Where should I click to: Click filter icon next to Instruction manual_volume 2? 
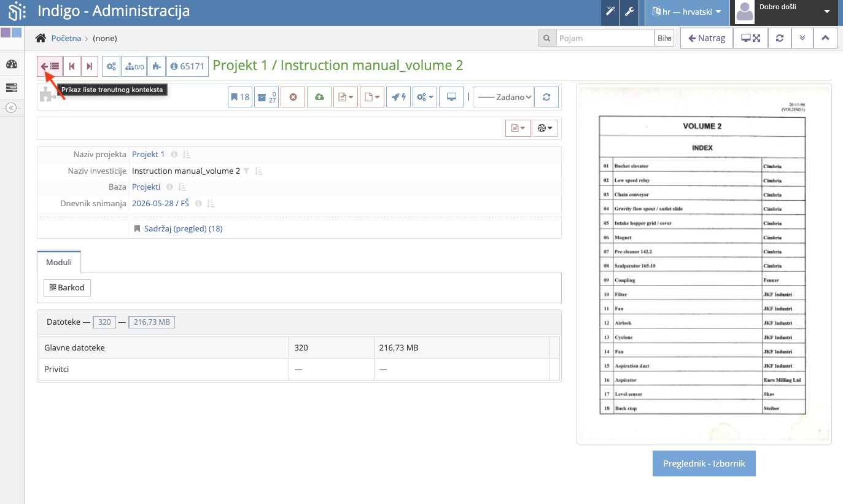246,171
